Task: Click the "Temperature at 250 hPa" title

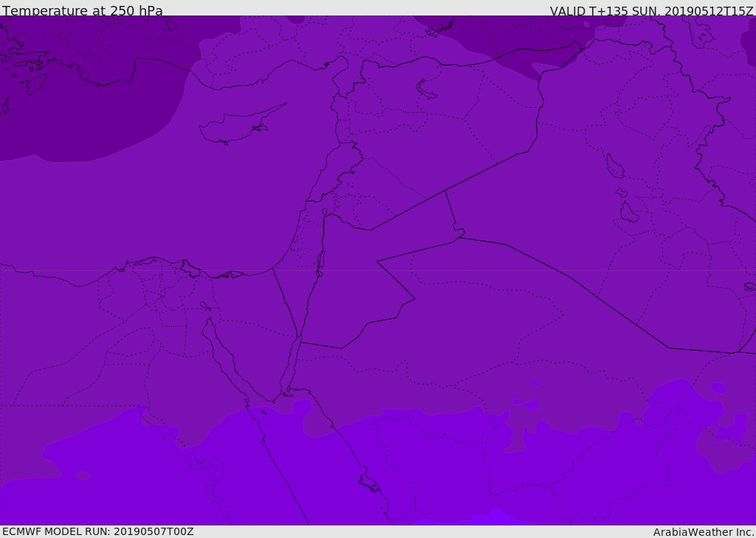Action: pyautogui.click(x=83, y=10)
